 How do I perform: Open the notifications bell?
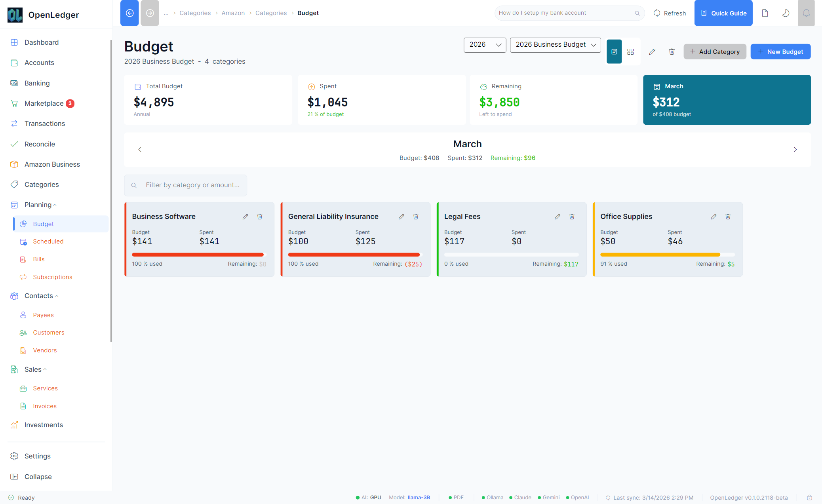pos(806,13)
